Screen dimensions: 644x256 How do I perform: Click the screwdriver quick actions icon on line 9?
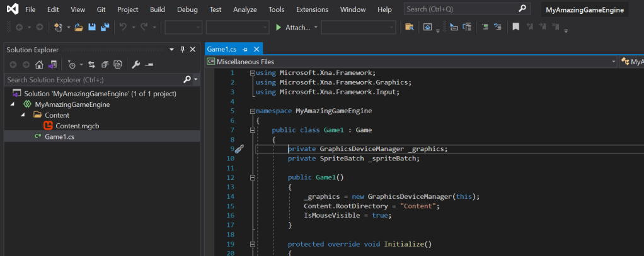click(240, 149)
